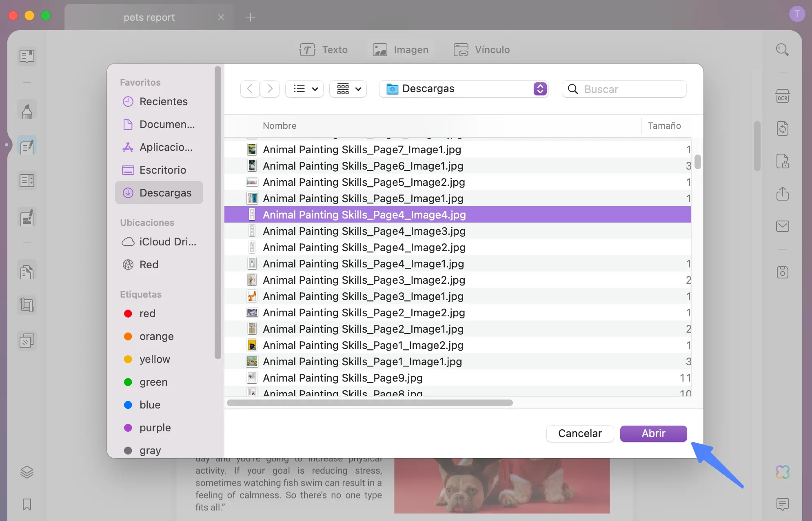812x521 pixels.
Task: Select Animal Painting Skills_Page3_Image1.jpg
Action: coord(458,296)
